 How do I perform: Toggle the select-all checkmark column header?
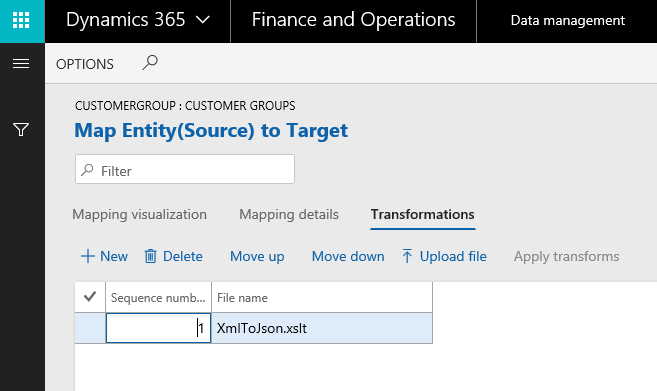[x=90, y=297]
